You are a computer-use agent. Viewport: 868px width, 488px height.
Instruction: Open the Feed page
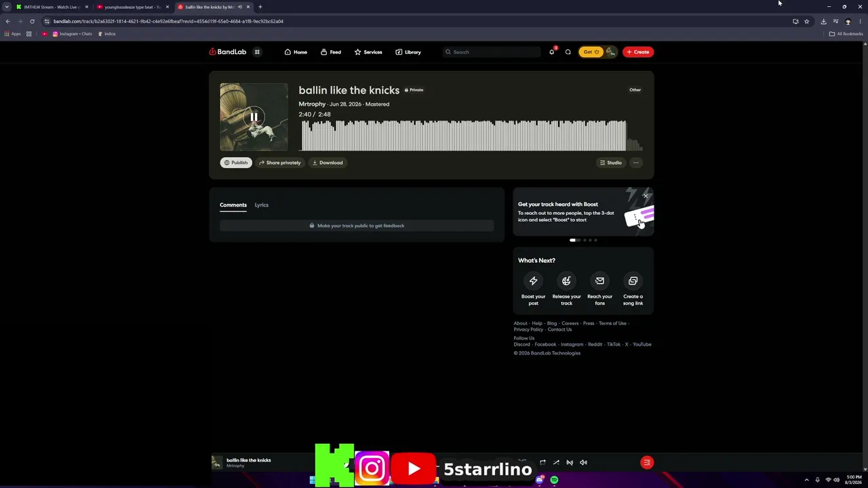331,52
